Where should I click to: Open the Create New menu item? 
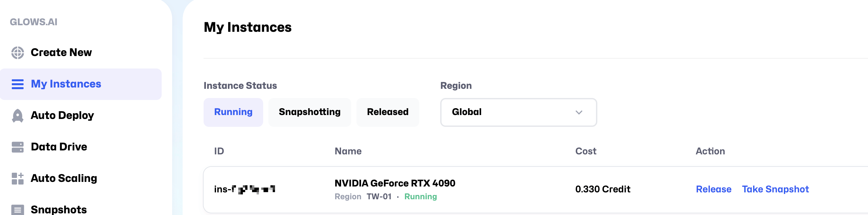61,53
